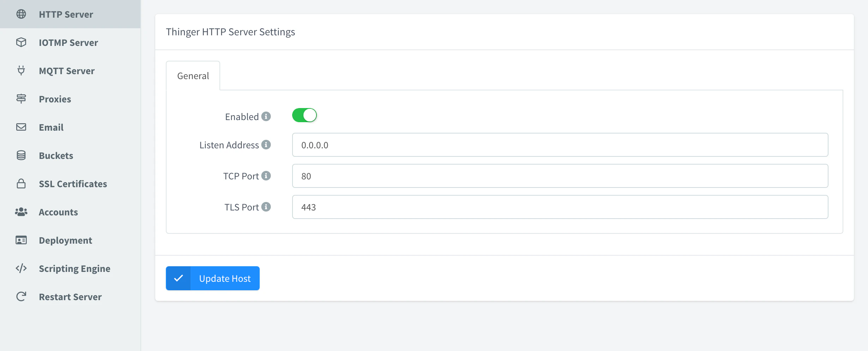Image resolution: width=868 pixels, height=351 pixels.
Task: Click the ID card icon for Deployment
Action: 21,240
